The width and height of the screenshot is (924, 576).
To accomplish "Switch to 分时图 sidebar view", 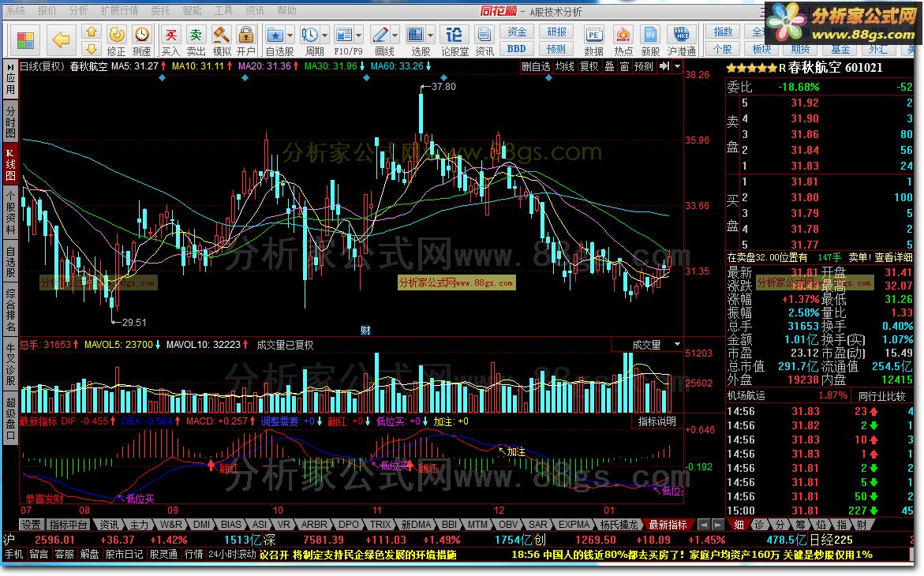I will click(10, 122).
